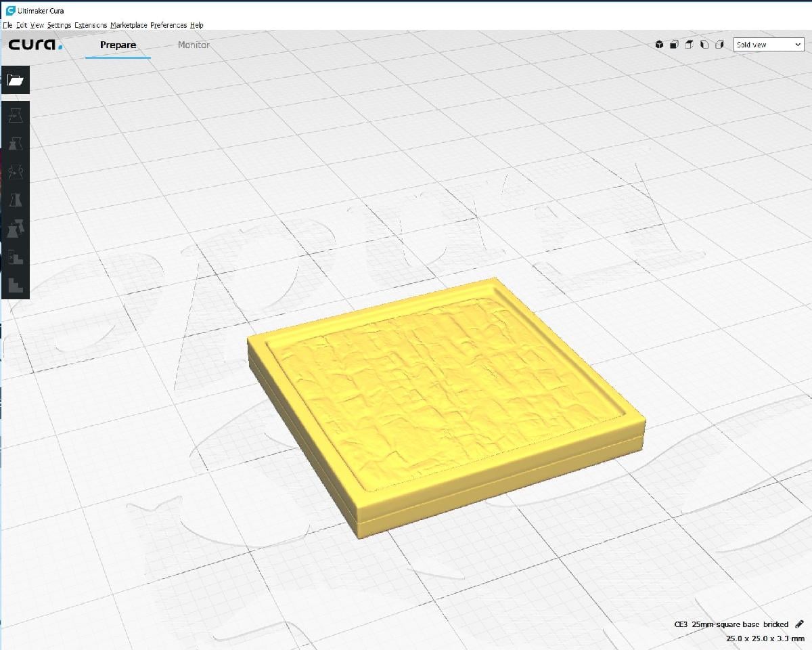Switch camera to left side view icon
Screen dimensions: 812x650
tap(704, 45)
